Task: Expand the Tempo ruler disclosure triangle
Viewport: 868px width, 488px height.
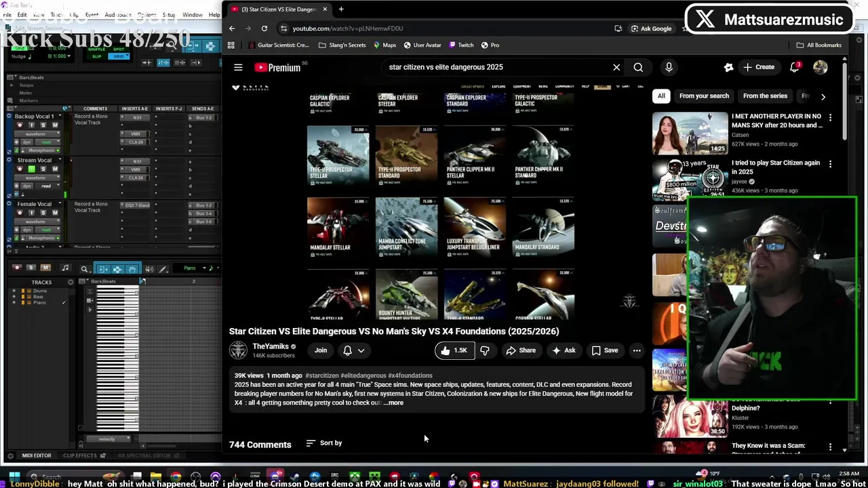Action: (x=12, y=85)
